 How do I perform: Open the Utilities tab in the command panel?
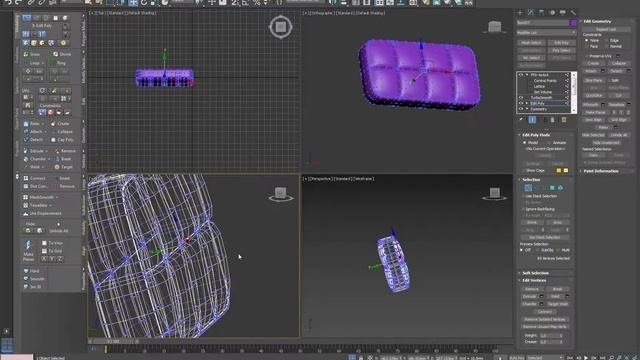coord(573,13)
